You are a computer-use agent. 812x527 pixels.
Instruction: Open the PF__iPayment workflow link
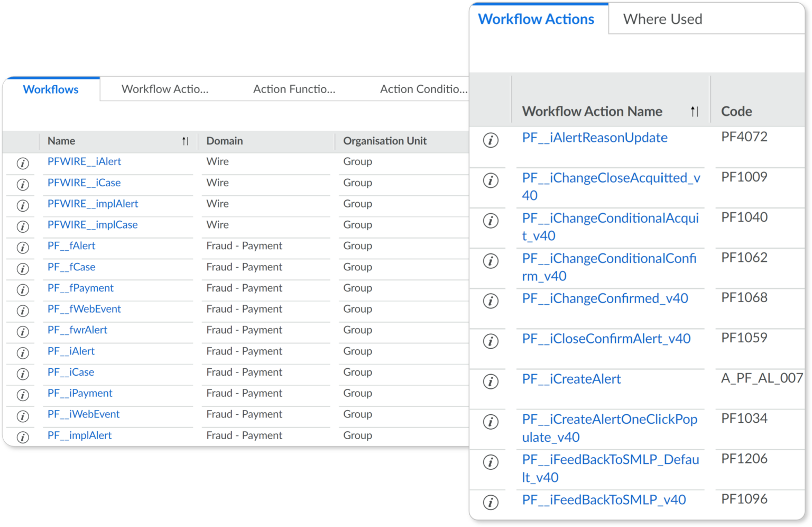coord(79,393)
